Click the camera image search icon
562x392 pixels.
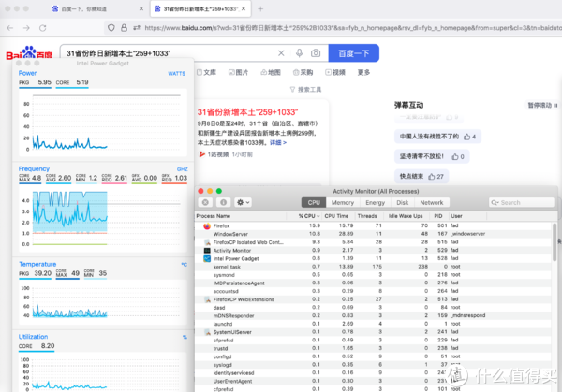(316, 53)
